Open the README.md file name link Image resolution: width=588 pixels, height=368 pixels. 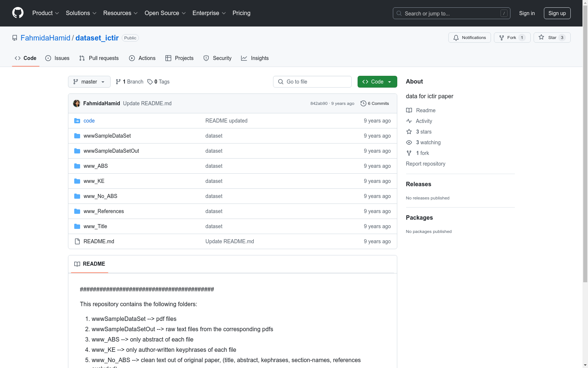(x=99, y=241)
